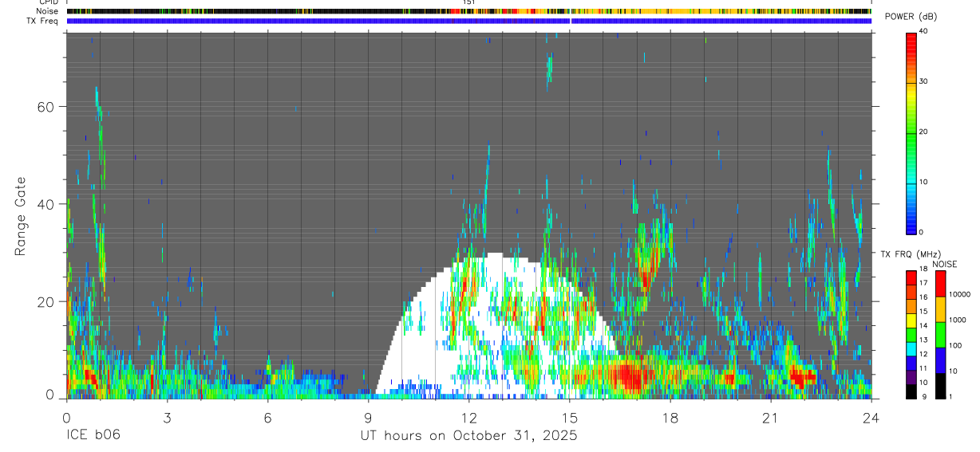Click the Noise strip row label
980x452 pixels.
(46, 11)
